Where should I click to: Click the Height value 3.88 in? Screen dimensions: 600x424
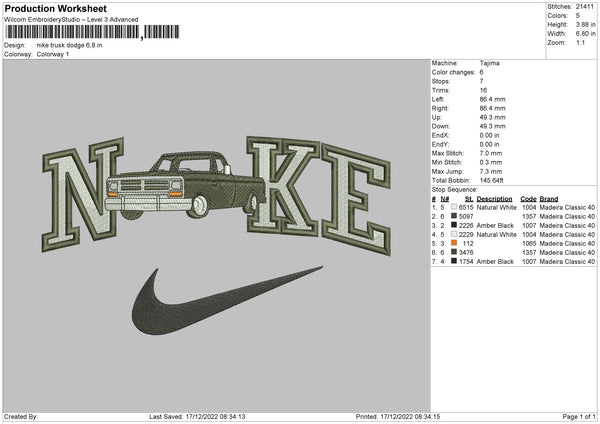585,24
